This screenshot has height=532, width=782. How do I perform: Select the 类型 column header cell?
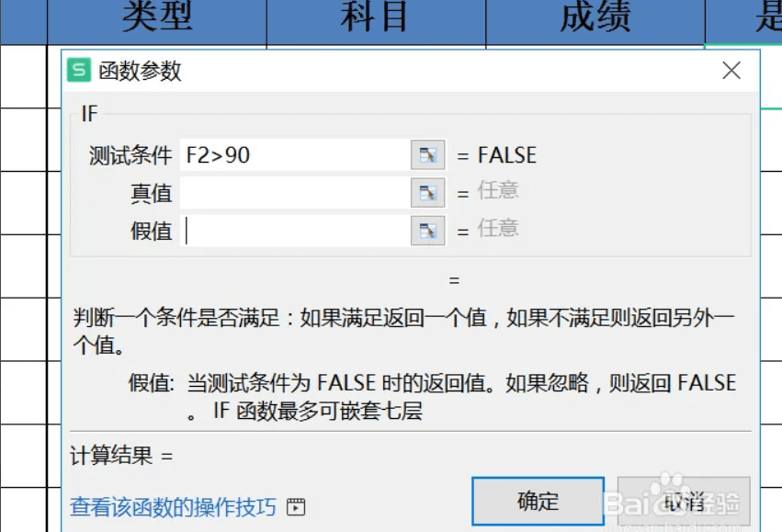155,17
